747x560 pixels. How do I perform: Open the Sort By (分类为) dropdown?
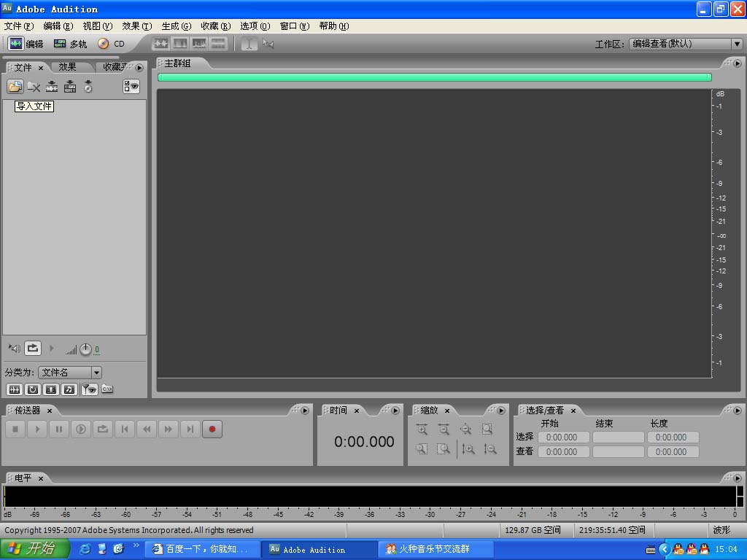[96, 373]
